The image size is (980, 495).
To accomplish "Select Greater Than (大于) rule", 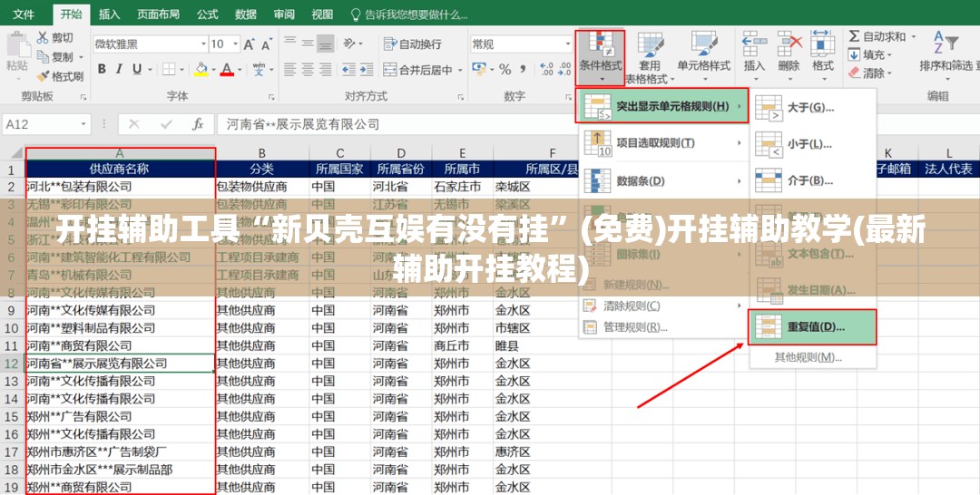I will click(x=812, y=107).
